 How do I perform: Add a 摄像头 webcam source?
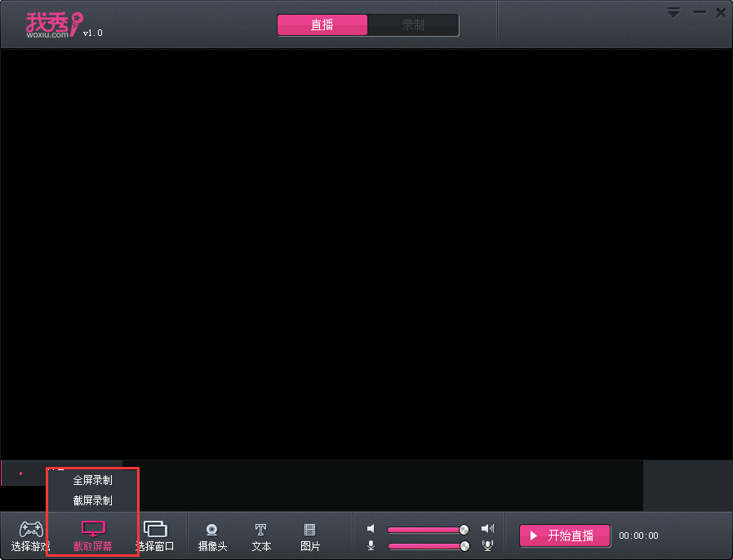[212, 529]
